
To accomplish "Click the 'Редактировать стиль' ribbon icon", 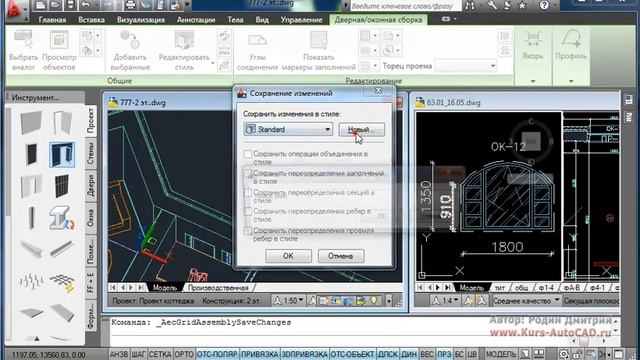I will click(x=184, y=40).
